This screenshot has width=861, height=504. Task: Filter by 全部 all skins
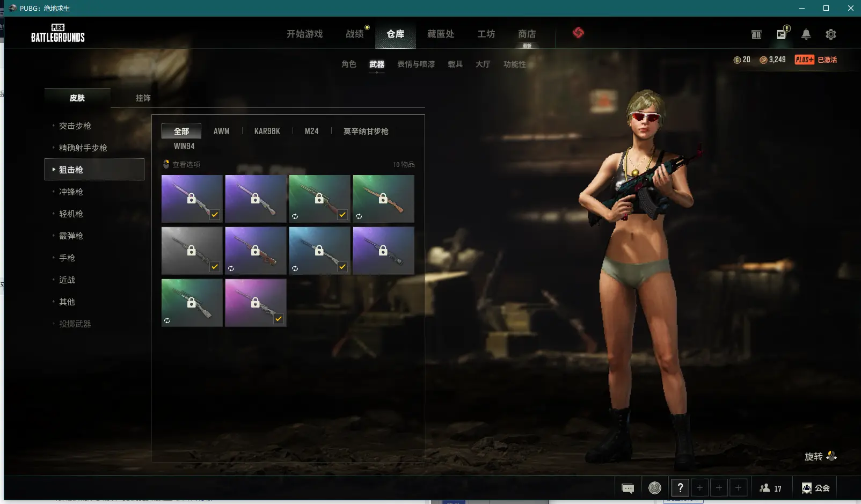coord(181,131)
